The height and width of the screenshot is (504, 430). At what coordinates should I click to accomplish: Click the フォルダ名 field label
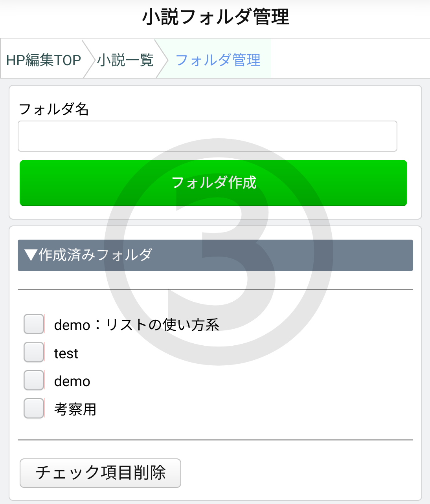tap(53, 109)
